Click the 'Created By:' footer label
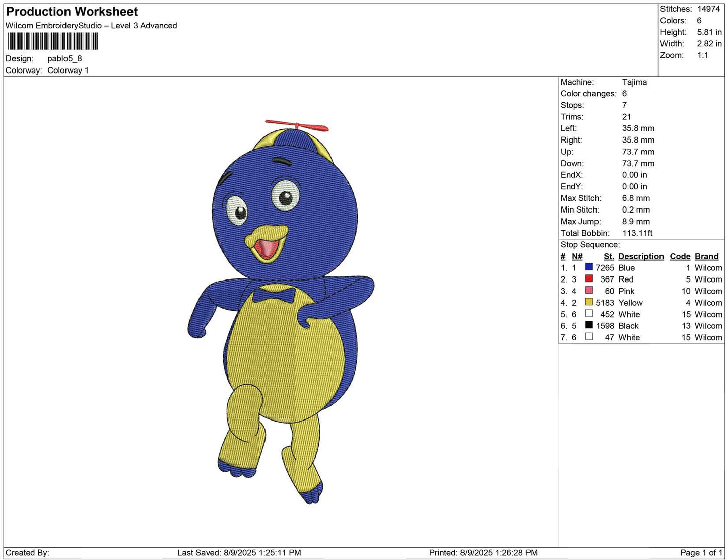The image size is (728, 560). tap(27, 553)
